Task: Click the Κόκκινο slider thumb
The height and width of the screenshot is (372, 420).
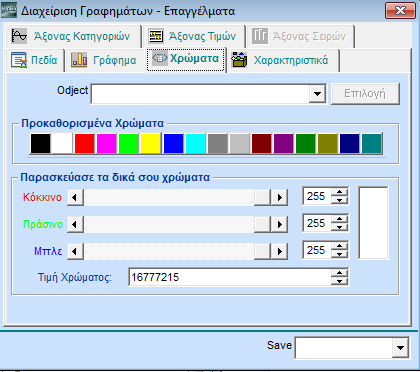Action: click(262, 197)
